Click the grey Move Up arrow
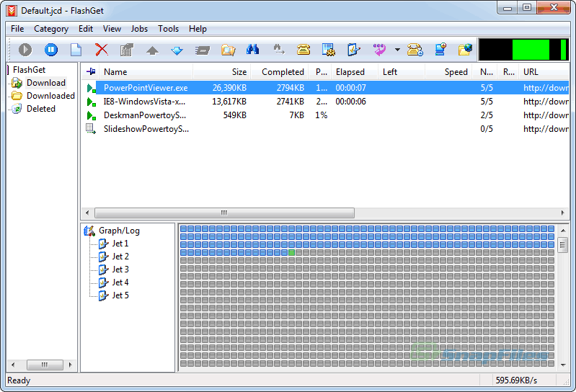The width and height of the screenshot is (576, 392). point(152,50)
